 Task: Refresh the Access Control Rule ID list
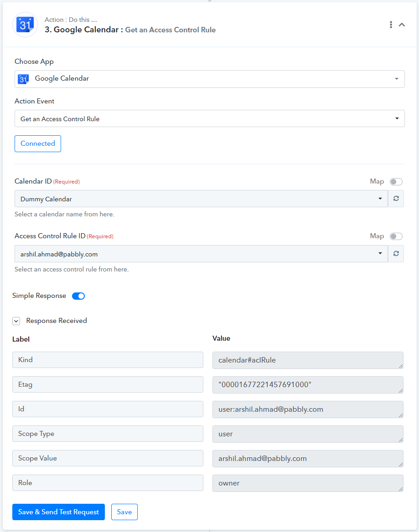click(x=396, y=253)
